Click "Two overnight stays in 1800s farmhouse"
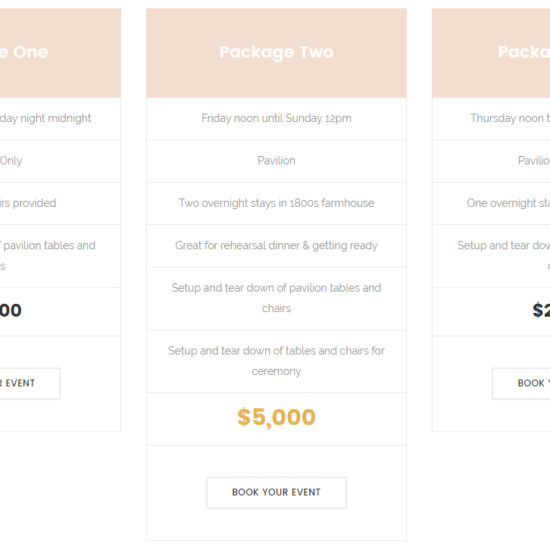 point(276,203)
